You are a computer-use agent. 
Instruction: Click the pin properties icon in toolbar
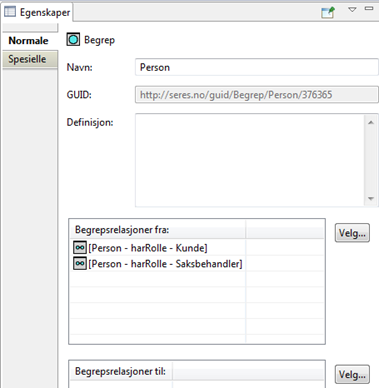328,13
